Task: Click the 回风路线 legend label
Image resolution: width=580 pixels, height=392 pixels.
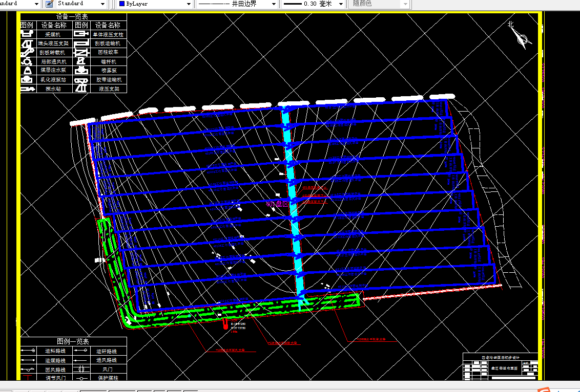Action: point(55,369)
